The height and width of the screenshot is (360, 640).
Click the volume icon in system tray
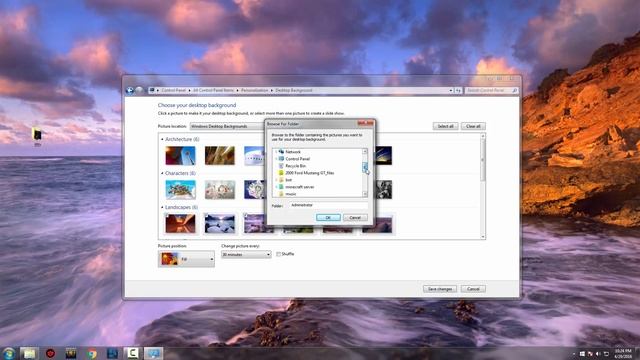click(598, 353)
